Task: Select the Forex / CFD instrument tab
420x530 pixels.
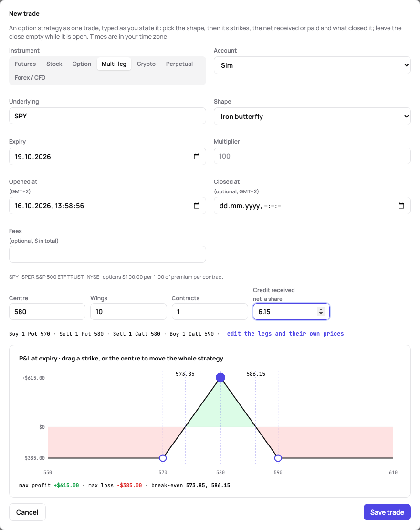Action: [30, 78]
